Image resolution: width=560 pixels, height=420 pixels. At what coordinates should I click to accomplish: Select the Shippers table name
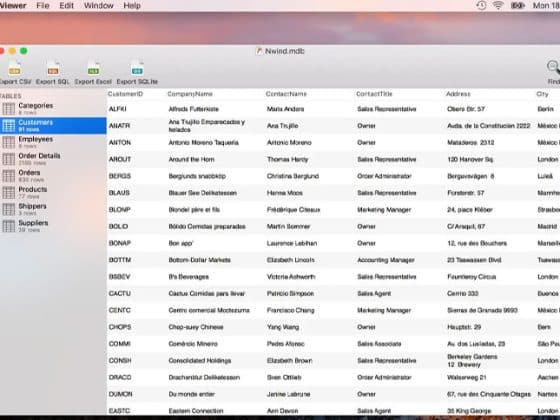click(32, 206)
